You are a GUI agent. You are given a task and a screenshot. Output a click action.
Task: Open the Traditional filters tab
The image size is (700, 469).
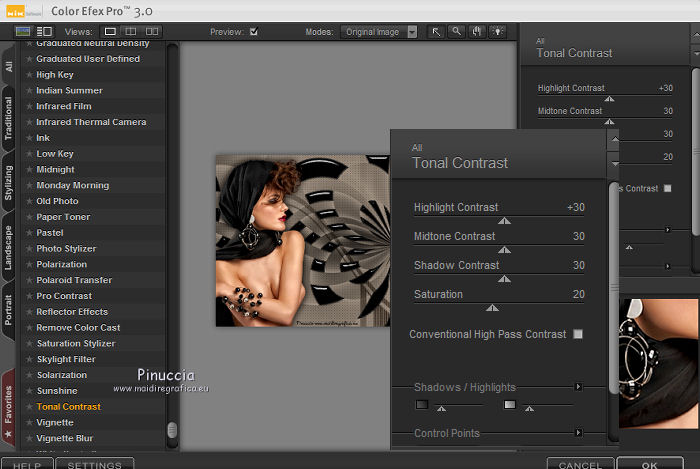click(8, 118)
